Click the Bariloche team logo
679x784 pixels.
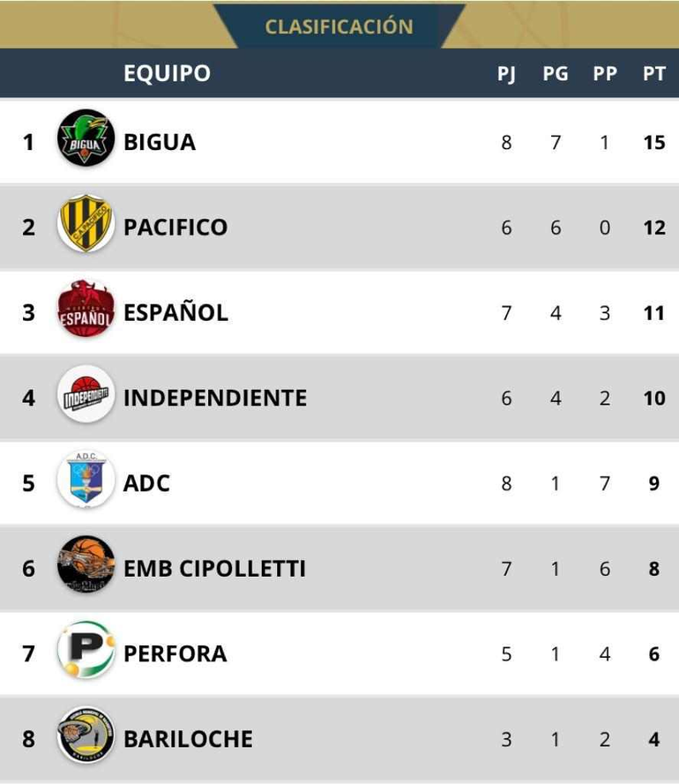pos(86,736)
